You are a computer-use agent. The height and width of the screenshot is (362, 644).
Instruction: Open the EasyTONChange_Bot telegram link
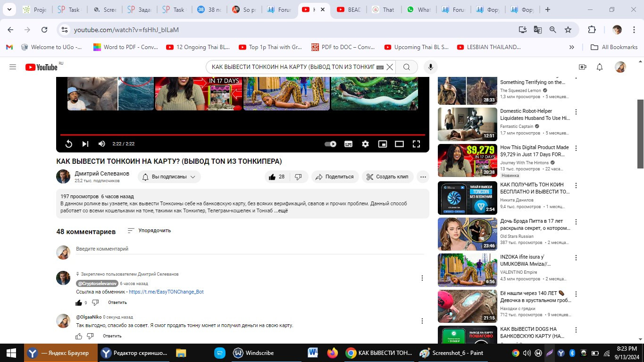pos(166,292)
